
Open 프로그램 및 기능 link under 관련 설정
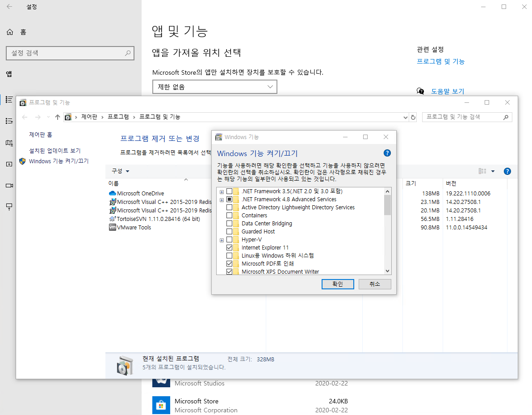pyautogui.click(x=440, y=61)
